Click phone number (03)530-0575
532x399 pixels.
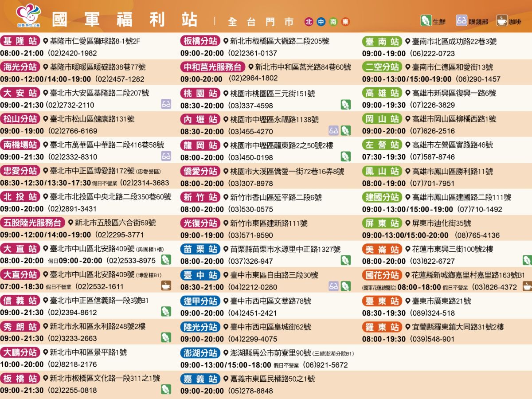point(250,209)
